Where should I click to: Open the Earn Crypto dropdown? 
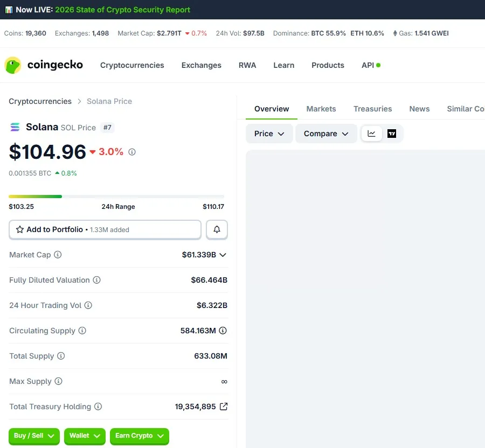click(x=140, y=436)
